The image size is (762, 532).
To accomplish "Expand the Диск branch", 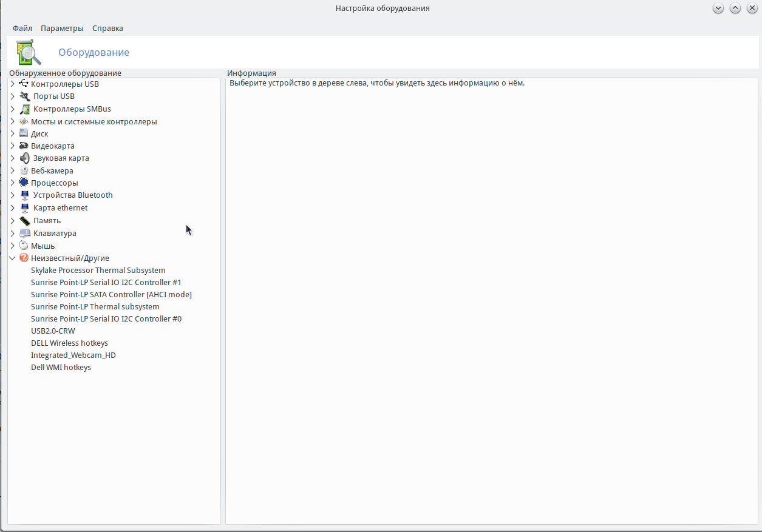I will pyautogui.click(x=13, y=133).
